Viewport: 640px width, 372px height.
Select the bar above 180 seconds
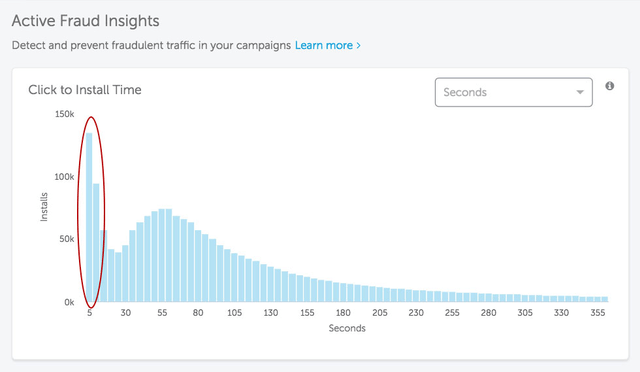tap(343, 292)
